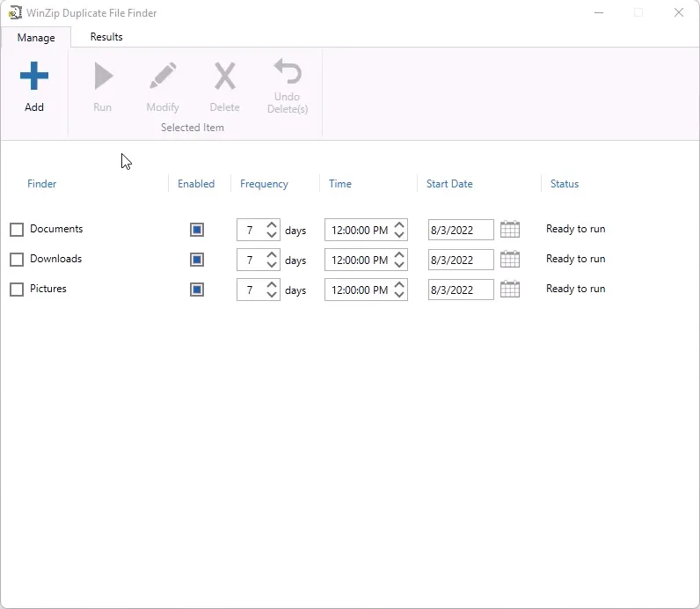Toggle Enabled checkbox for Documents
The image size is (700, 609).
pyautogui.click(x=197, y=230)
